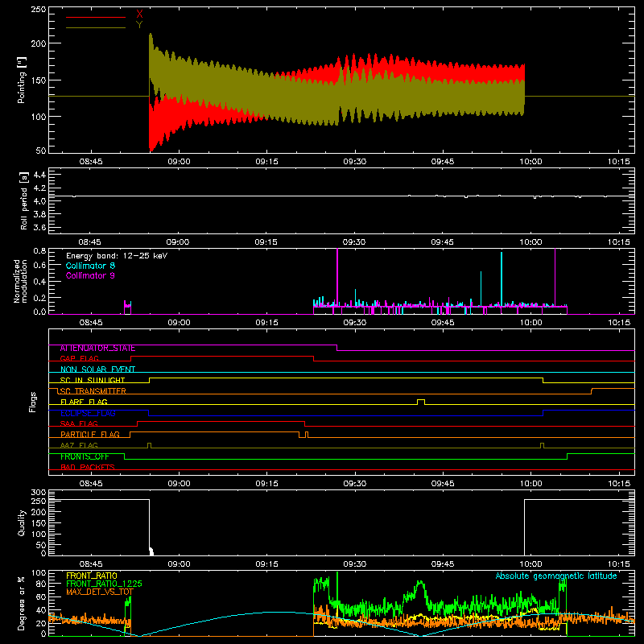The height and width of the screenshot is (644, 644).
Task: Click the Quality axis title
Action: [22, 523]
